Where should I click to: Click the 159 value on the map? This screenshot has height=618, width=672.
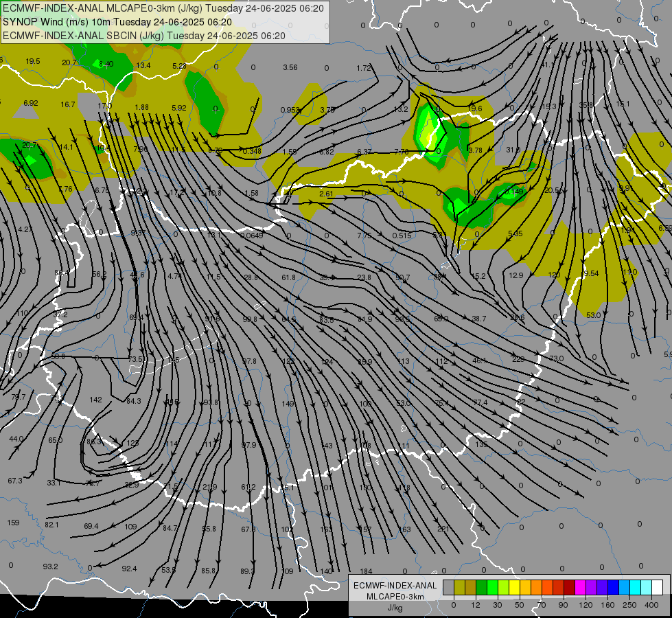point(13,523)
